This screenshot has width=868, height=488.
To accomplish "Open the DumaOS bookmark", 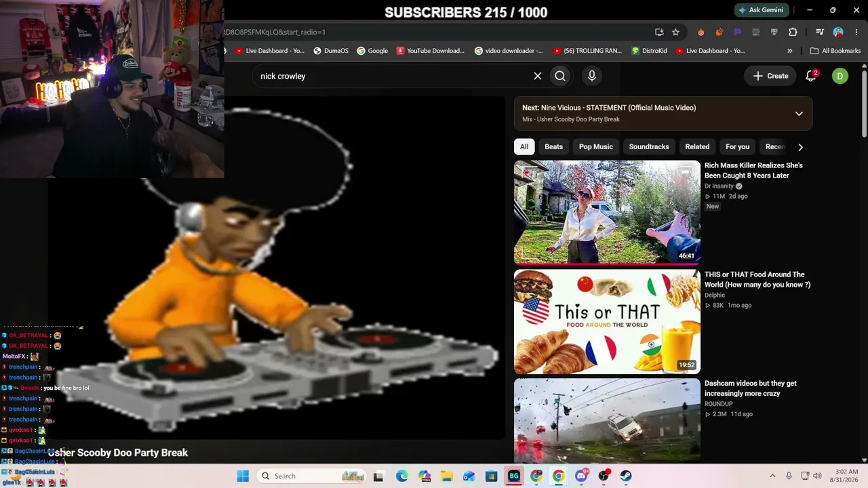I will 331,51.
